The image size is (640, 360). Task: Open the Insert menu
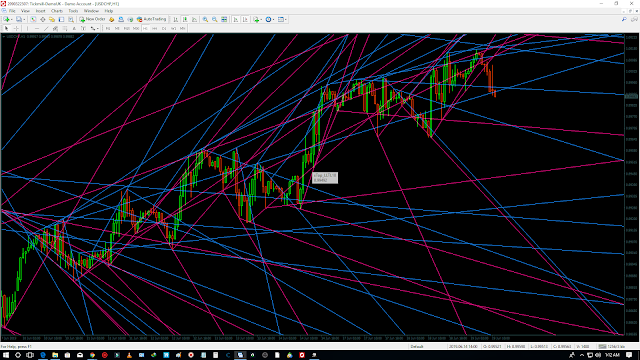click(x=40, y=11)
